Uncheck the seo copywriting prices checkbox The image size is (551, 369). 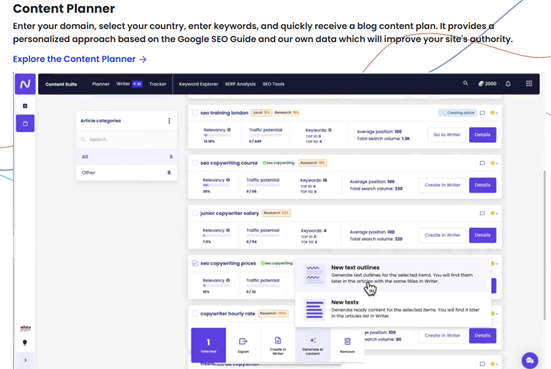coord(195,263)
